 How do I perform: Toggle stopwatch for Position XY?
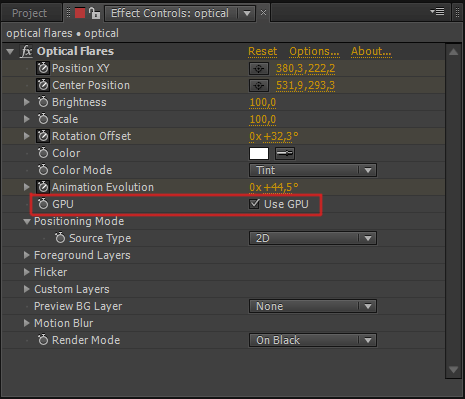tap(43, 68)
